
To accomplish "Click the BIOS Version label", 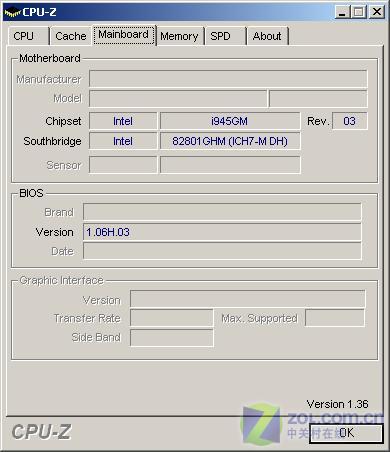I will point(55,232).
